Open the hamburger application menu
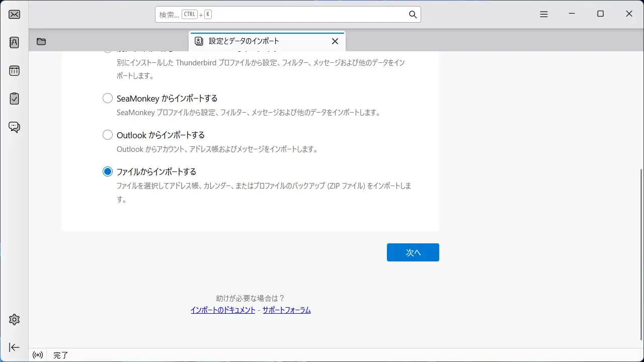This screenshot has width=644, height=362. [x=544, y=15]
